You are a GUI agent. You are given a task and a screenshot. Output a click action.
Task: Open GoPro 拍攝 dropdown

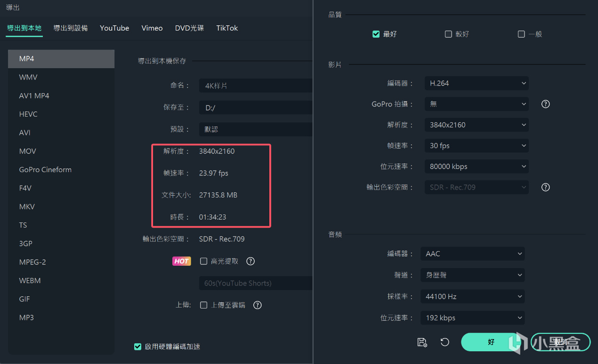[x=477, y=104]
